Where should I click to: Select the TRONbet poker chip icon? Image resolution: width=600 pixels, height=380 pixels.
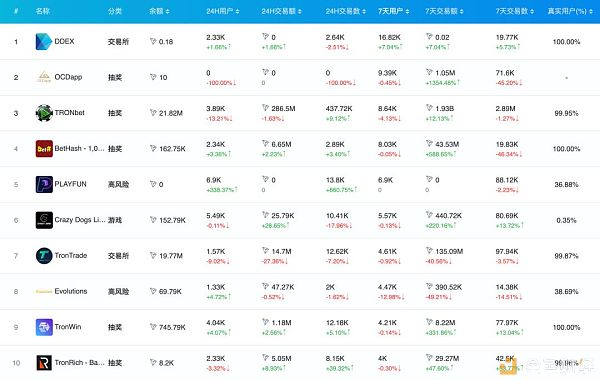coord(44,113)
